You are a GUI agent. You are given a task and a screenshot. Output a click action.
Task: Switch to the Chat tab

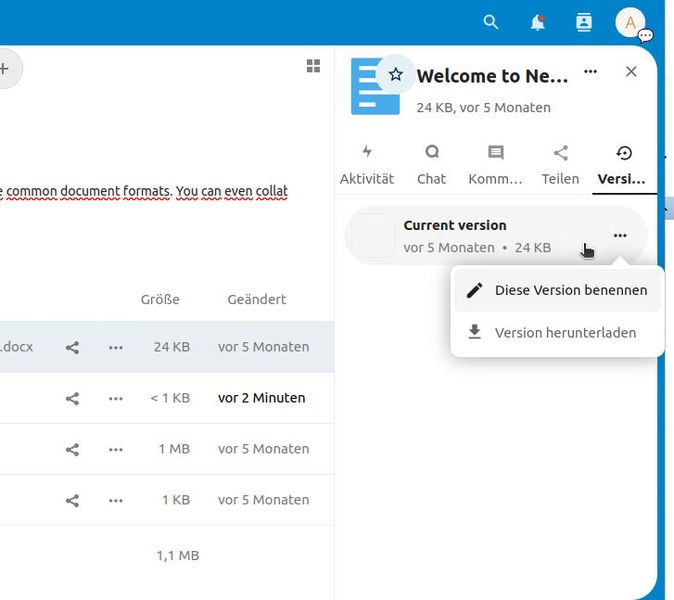pos(431,165)
